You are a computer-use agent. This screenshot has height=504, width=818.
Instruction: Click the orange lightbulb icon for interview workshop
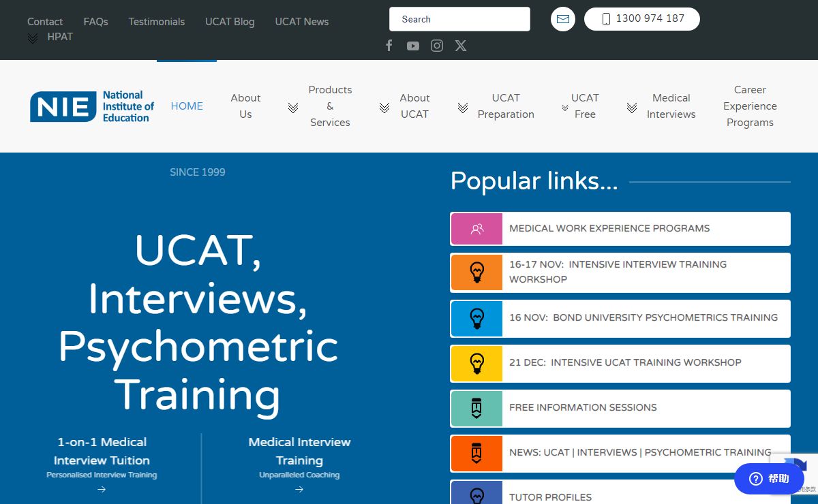pos(477,272)
